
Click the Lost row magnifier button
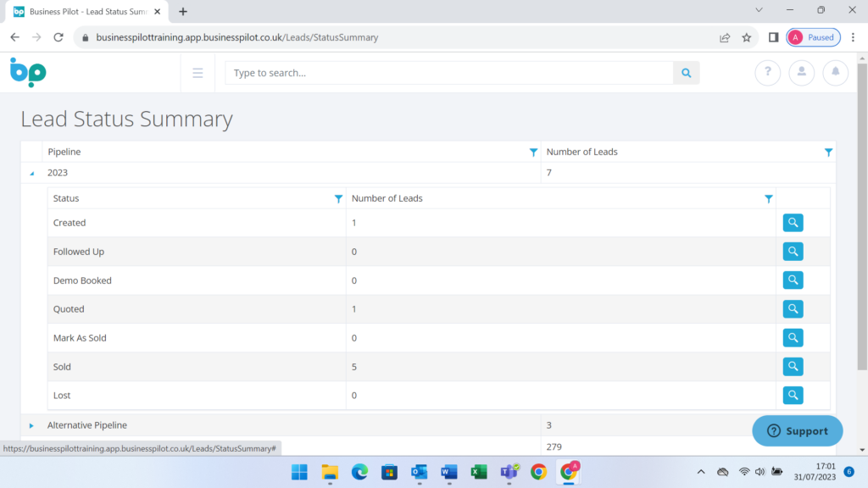[x=793, y=396]
